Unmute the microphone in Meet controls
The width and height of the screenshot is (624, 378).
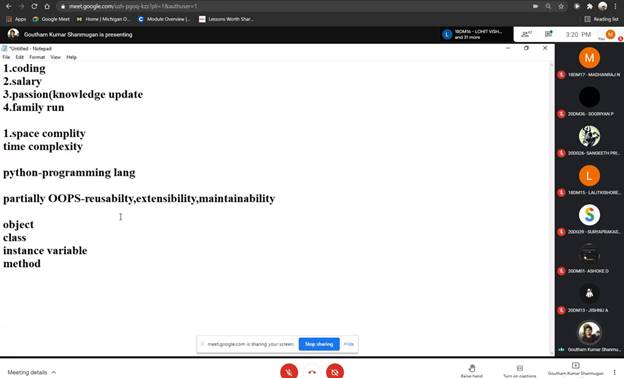click(289, 372)
